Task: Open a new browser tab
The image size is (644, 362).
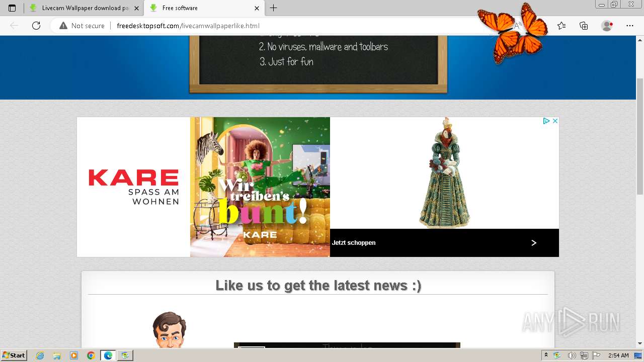Action: pos(273,8)
